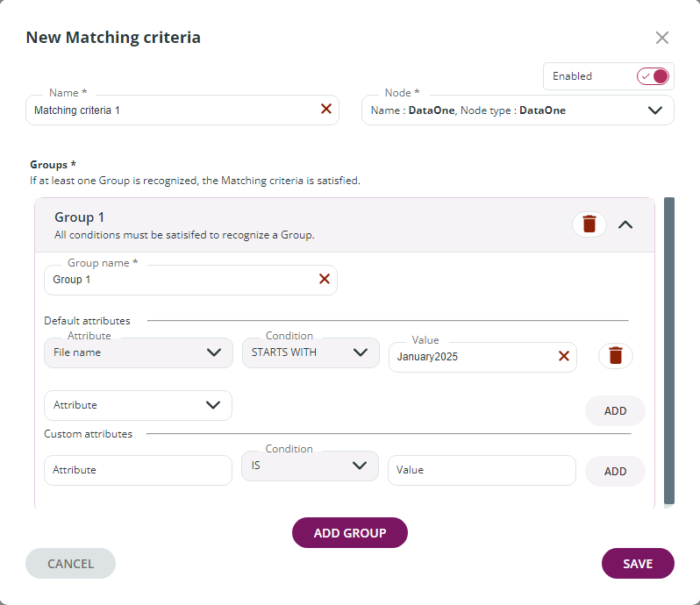
Task: Click ADD for default attributes
Action: (x=615, y=411)
